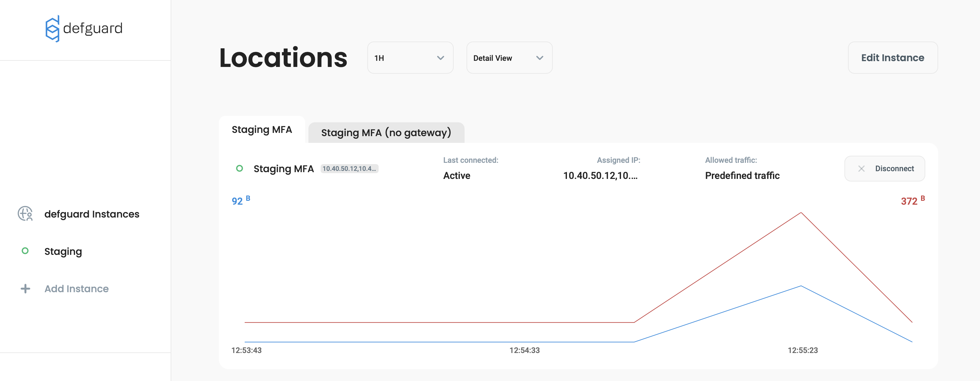Click the defguard Instances globe icon
This screenshot has width=980, height=381.
point(25,214)
